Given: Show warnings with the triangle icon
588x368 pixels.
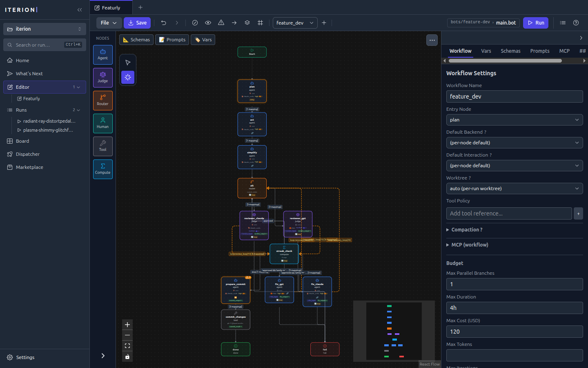Looking at the screenshot, I should click(x=221, y=23).
